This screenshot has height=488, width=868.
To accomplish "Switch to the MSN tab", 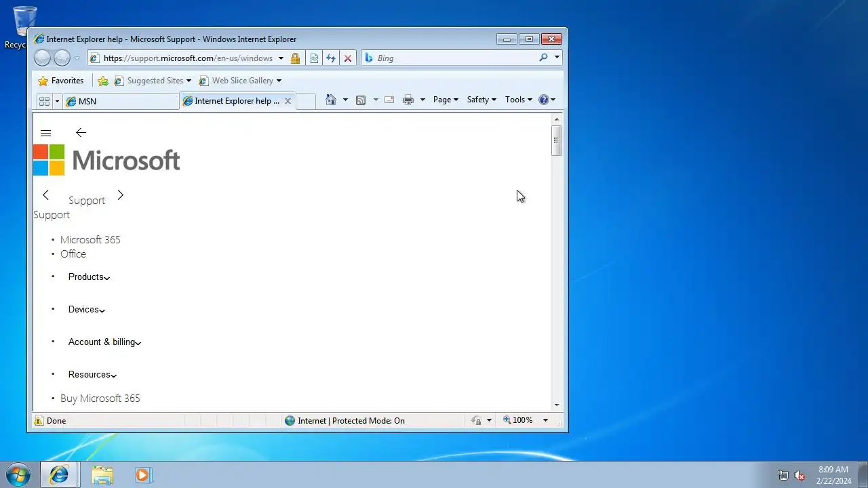I will pyautogui.click(x=121, y=101).
